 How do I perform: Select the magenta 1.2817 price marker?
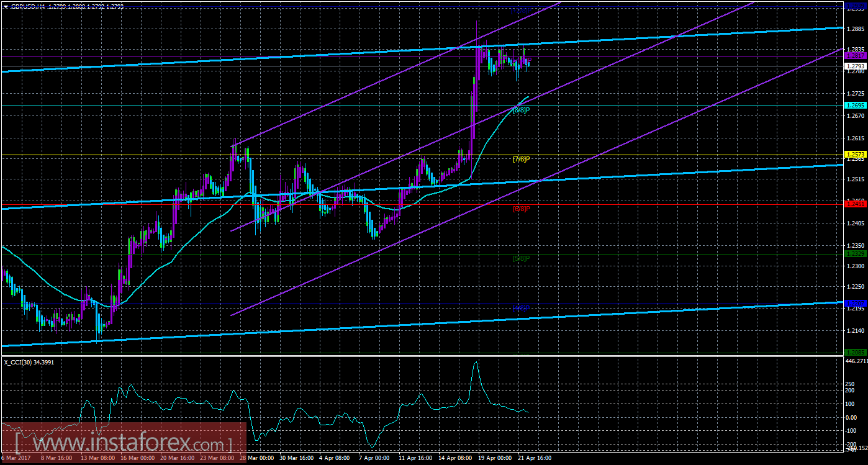pos(857,56)
